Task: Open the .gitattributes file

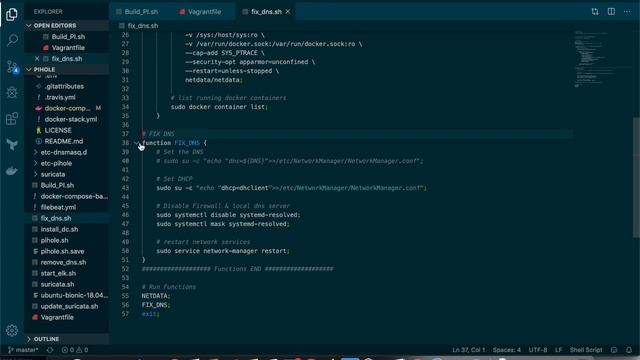Action: tap(64, 87)
